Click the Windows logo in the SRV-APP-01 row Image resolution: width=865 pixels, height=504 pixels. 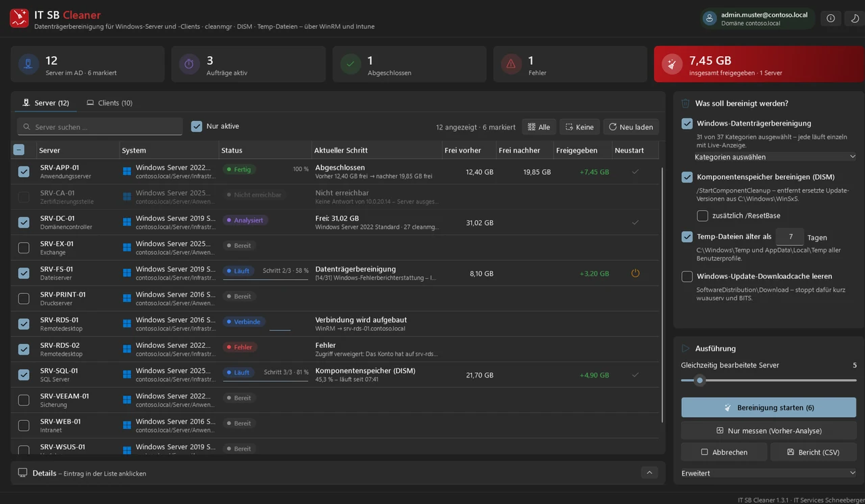point(127,172)
